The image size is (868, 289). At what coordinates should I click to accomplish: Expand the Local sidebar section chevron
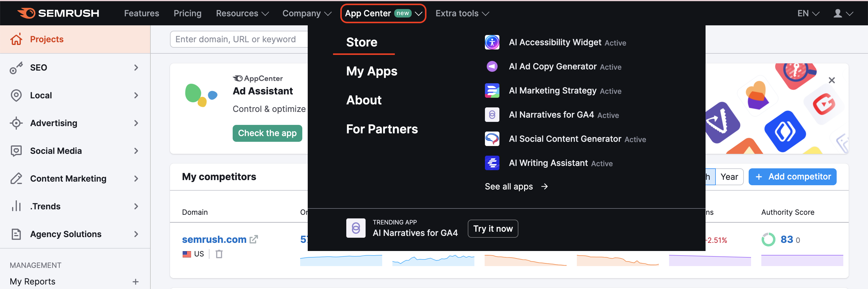click(136, 95)
